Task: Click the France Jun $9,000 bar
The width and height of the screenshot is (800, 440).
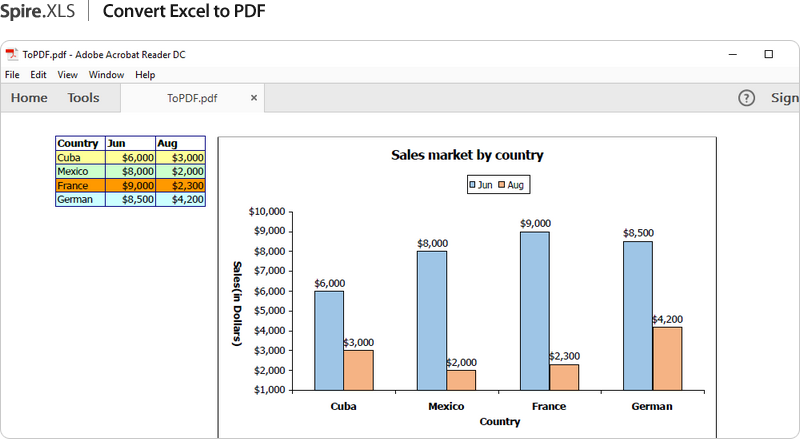Action: 534,310
